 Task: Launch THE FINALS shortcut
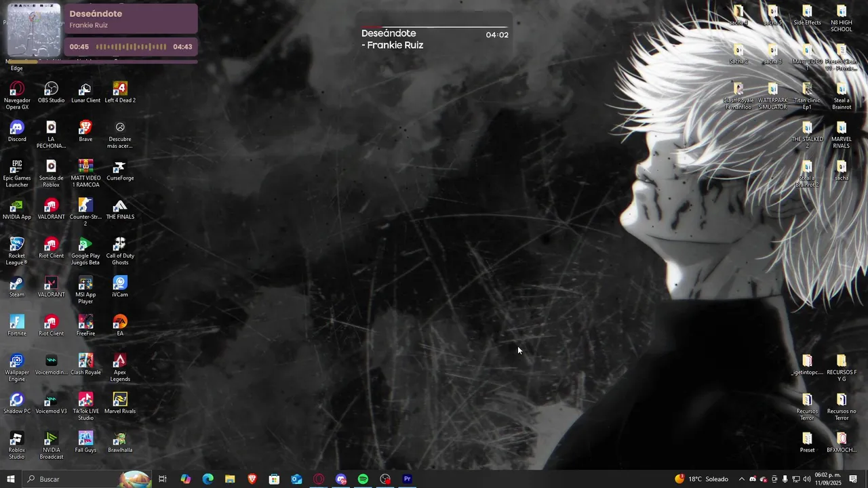(x=120, y=209)
